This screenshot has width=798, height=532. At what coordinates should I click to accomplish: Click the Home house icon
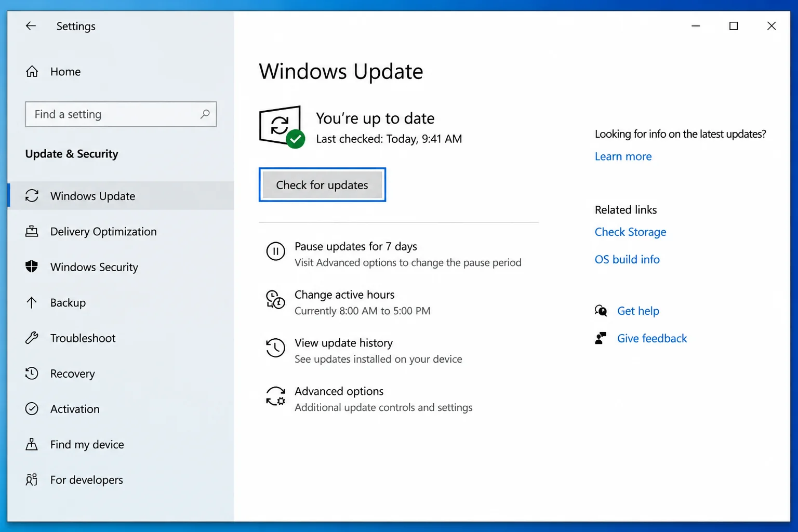[32, 72]
